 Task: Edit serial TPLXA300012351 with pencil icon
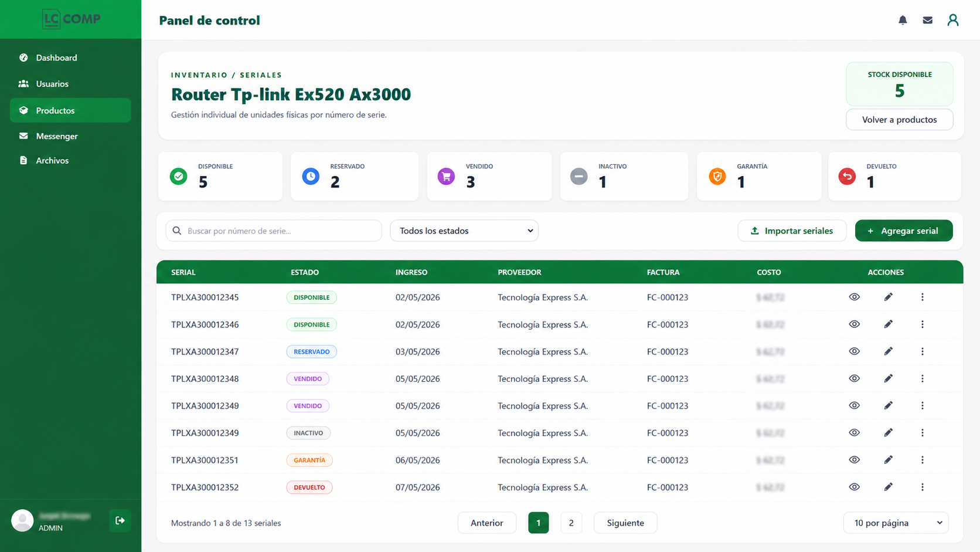tap(889, 460)
